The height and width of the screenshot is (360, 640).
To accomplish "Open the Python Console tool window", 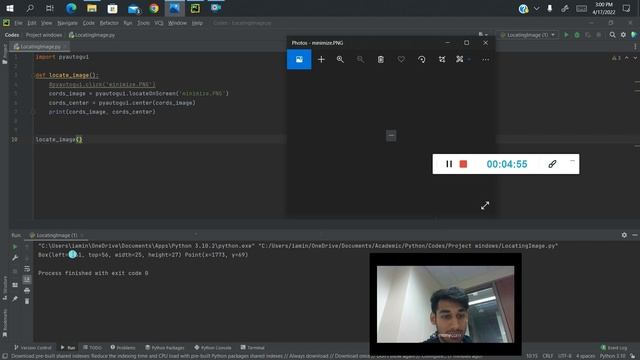I will (x=213, y=348).
